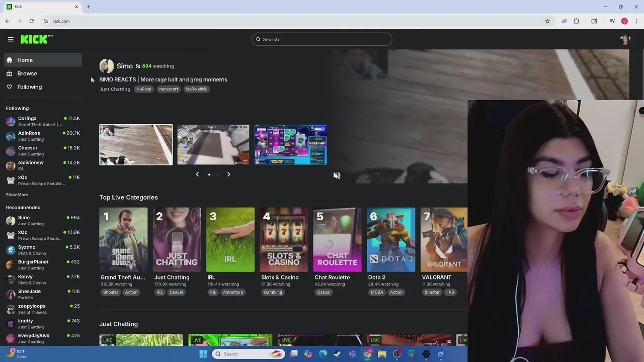Viewport: 644px width, 362px height.
Task: Select the first featured stream thumbnail
Action: point(136,145)
